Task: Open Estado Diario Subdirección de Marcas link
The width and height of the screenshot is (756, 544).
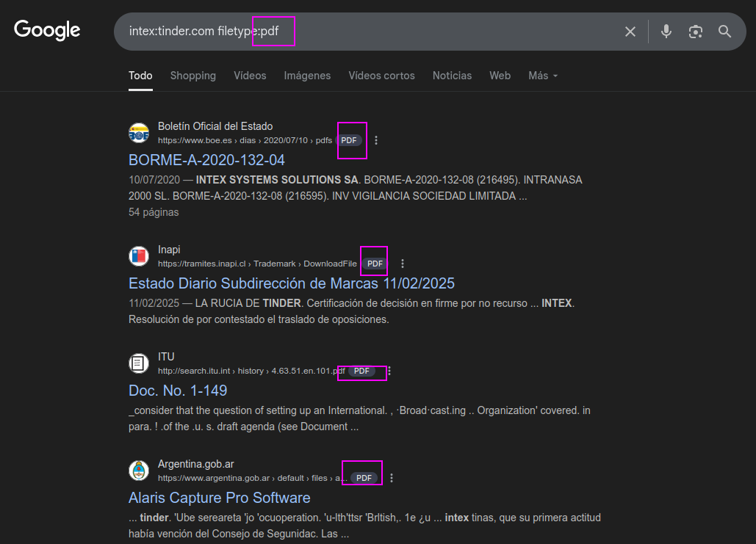Action: 291,283
